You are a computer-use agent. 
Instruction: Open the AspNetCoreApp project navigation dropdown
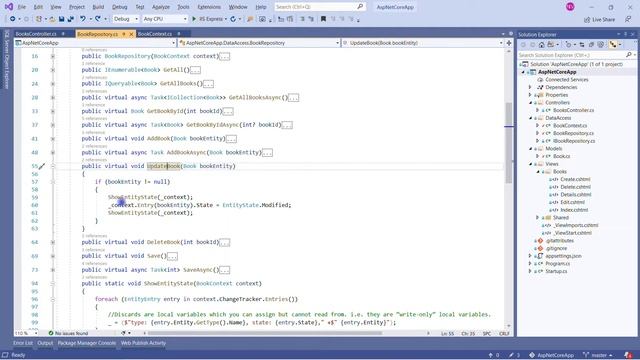click(95, 43)
